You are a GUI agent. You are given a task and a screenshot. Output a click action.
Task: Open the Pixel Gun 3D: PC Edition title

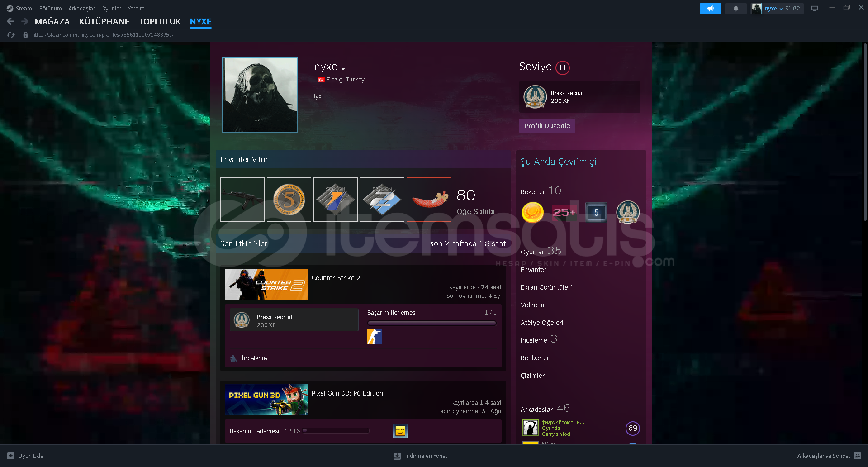pyautogui.click(x=347, y=393)
